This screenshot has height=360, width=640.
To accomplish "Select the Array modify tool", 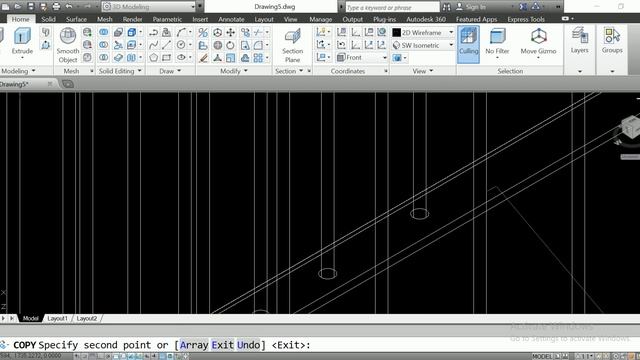I will 258,58.
